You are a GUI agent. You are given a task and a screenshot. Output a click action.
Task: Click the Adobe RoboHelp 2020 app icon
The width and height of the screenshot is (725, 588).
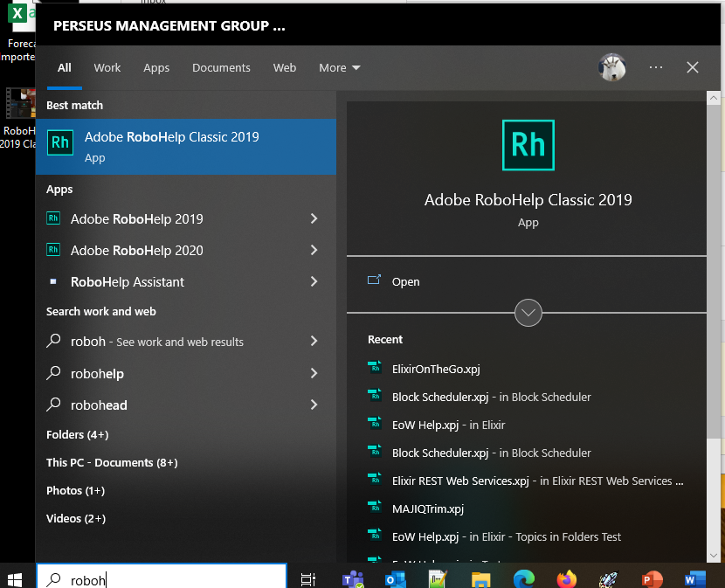tap(54, 251)
